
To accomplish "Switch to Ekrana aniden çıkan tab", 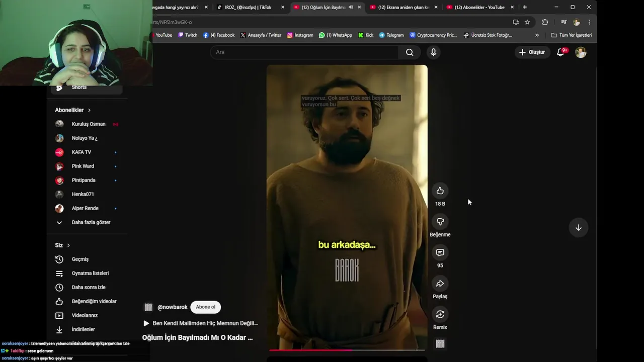I will point(403,7).
